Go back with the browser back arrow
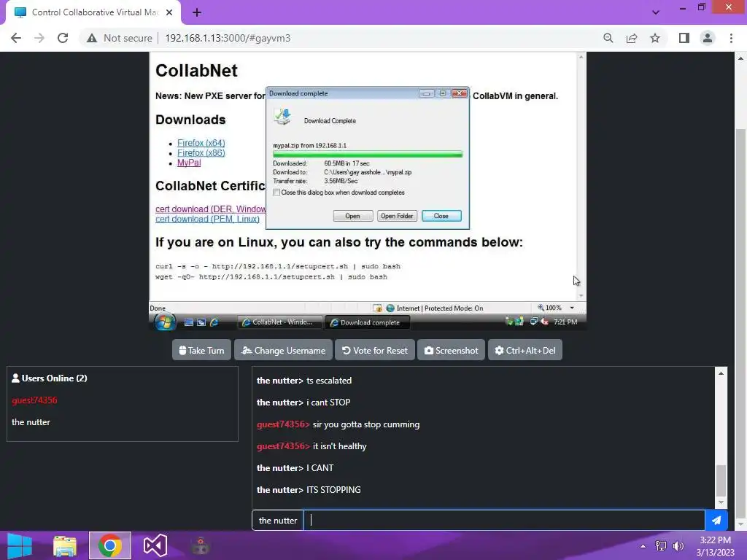 16,38
